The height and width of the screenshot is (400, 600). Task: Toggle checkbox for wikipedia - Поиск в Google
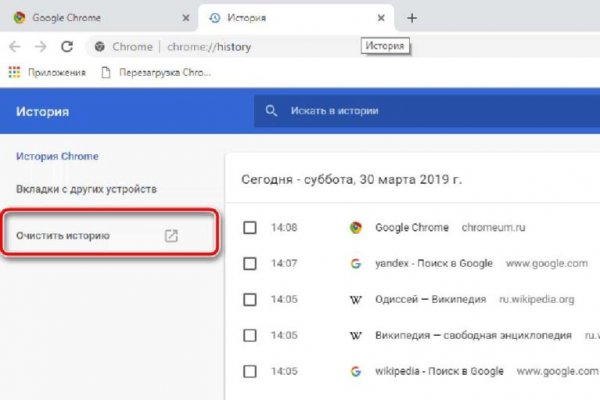point(250,371)
